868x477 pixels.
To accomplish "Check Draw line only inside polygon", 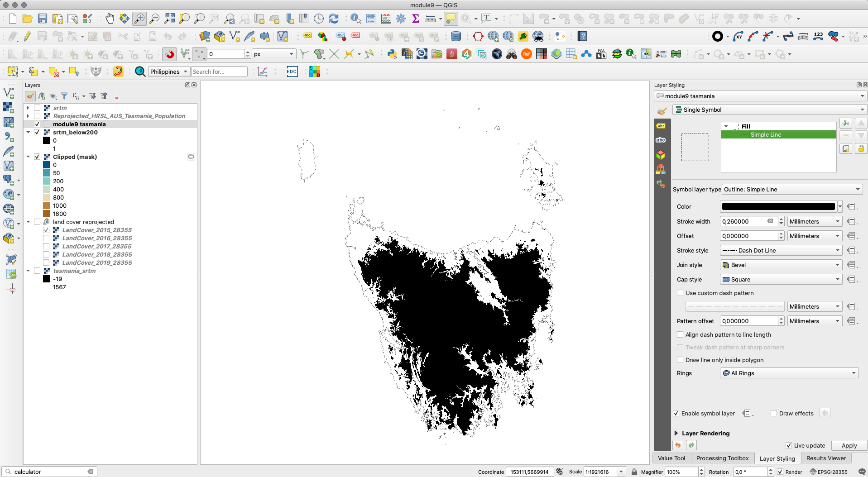I will [680, 360].
